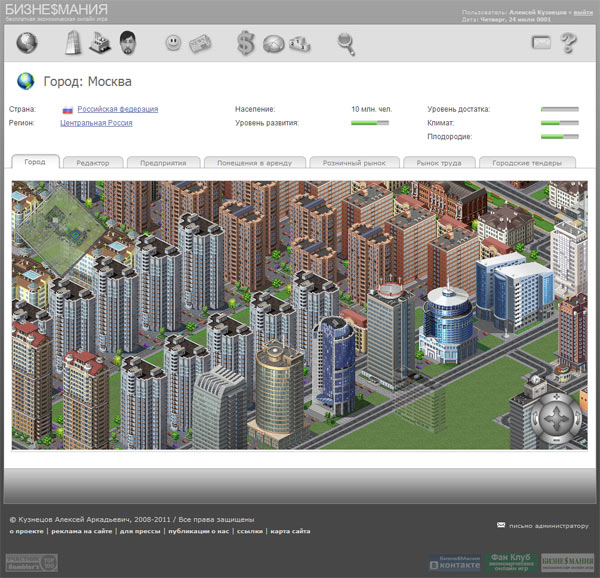Viewport: 600px width, 578px height.
Task: Click the globe icon in the toolbar
Action: 27,43
